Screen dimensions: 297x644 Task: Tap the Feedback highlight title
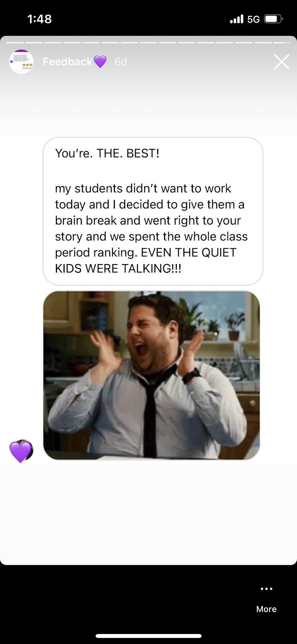point(68,62)
